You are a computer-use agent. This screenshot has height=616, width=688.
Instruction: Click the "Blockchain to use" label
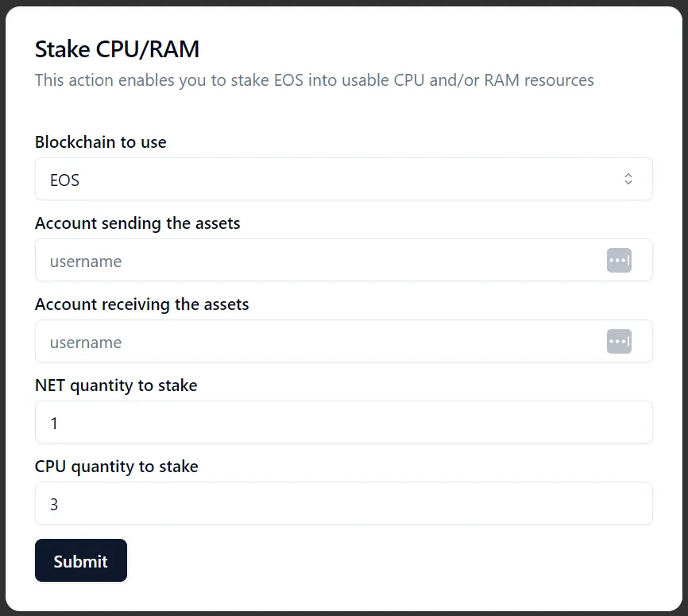(x=100, y=142)
